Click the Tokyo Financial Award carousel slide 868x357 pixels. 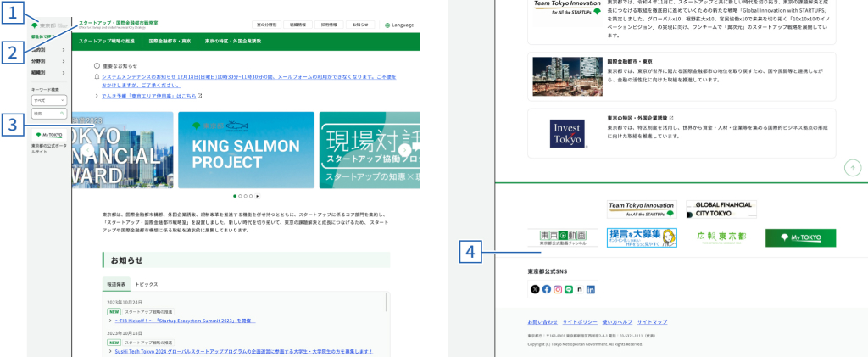click(123, 150)
